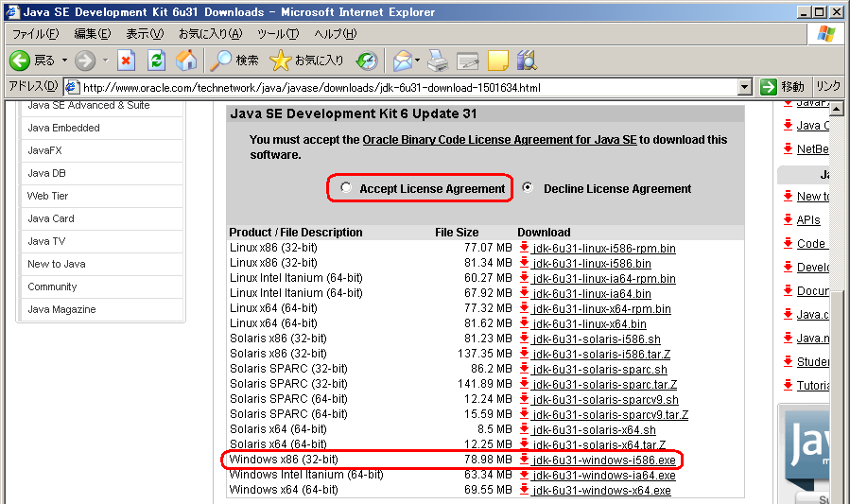Open the Mail button dropdown arrow

tap(417, 61)
